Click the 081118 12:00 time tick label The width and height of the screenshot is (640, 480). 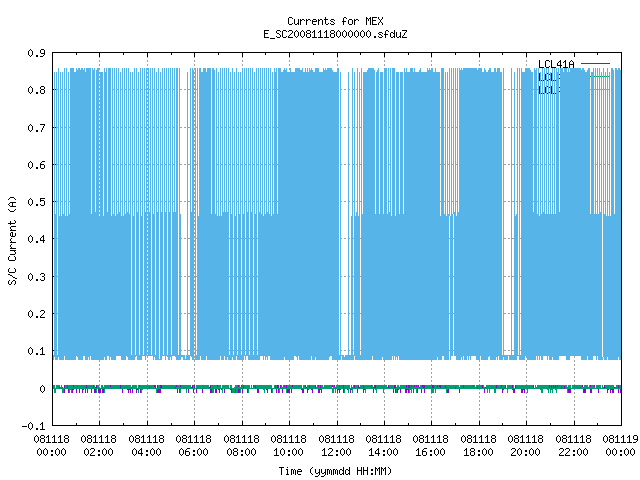pyautogui.click(x=336, y=446)
